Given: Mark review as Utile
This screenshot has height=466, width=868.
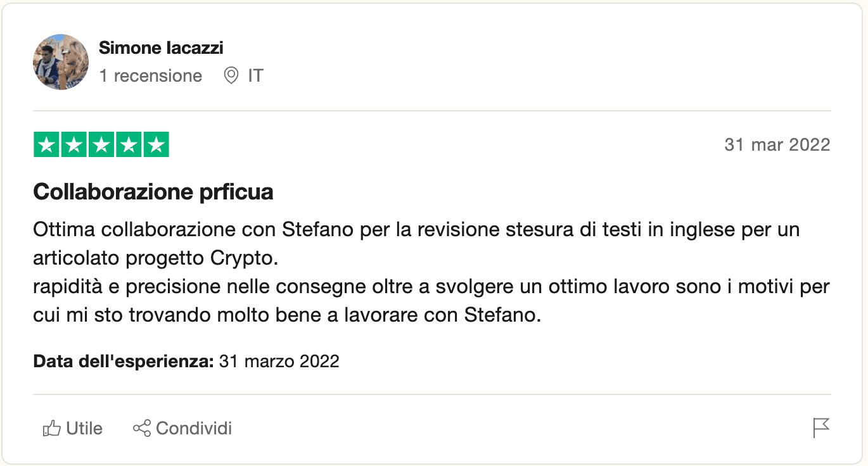Looking at the screenshot, I should (x=72, y=429).
